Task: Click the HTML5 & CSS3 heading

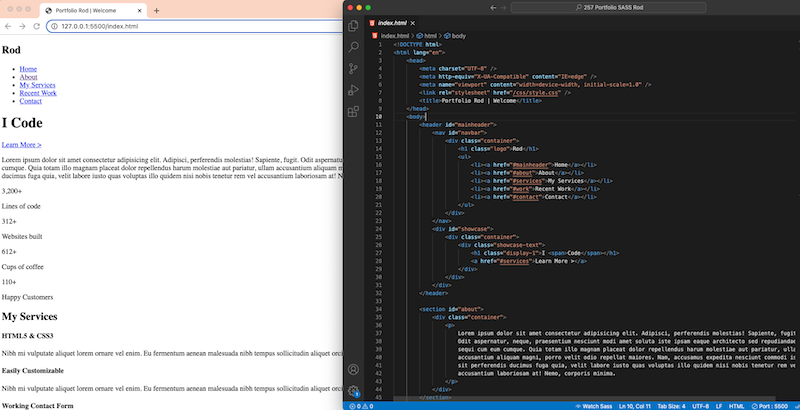Action: click(27, 336)
